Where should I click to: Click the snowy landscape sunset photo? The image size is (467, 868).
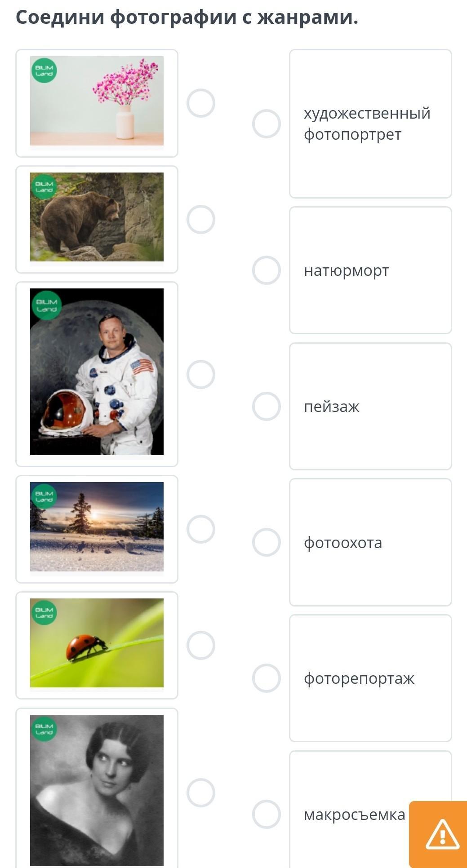click(97, 527)
